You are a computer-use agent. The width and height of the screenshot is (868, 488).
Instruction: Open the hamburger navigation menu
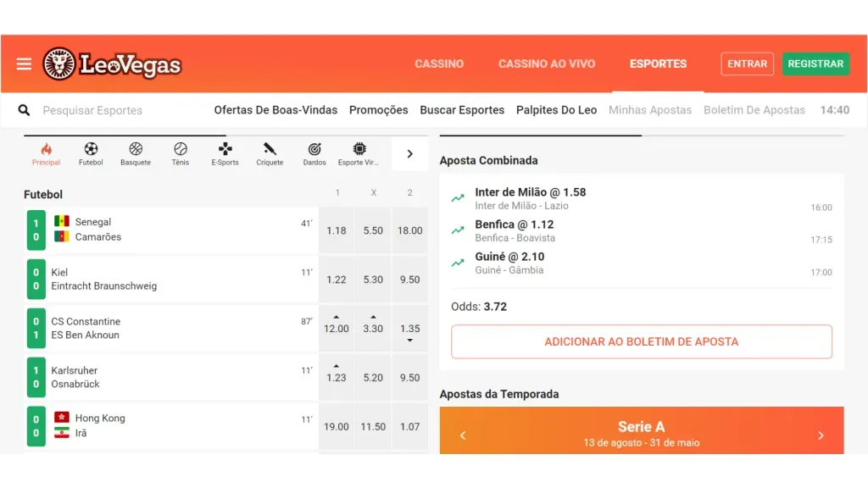(23, 64)
